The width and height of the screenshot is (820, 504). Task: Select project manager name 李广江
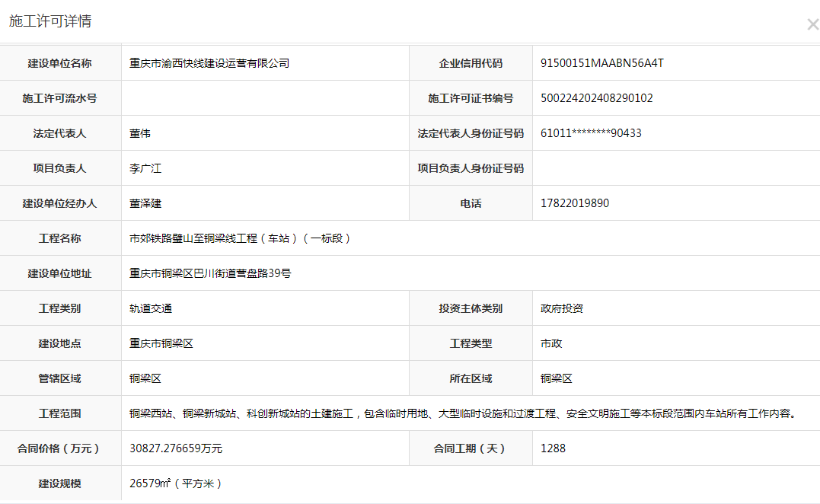point(145,168)
